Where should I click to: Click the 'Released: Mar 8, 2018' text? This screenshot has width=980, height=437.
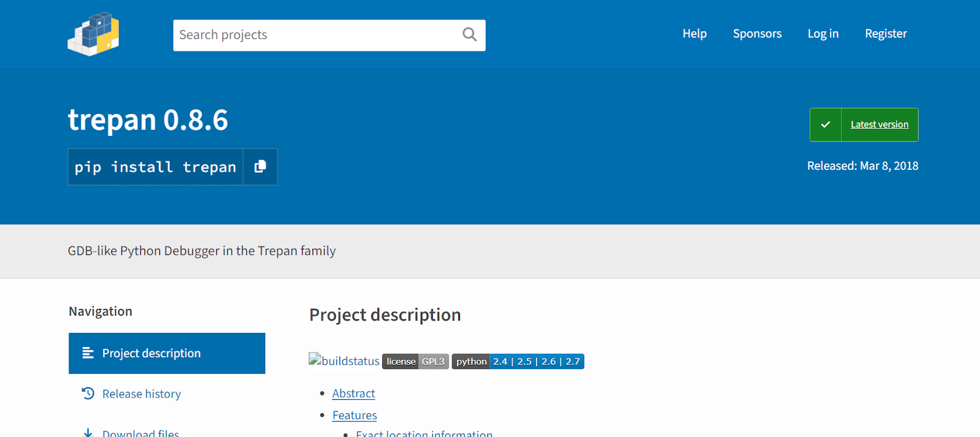(x=862, y=166)
